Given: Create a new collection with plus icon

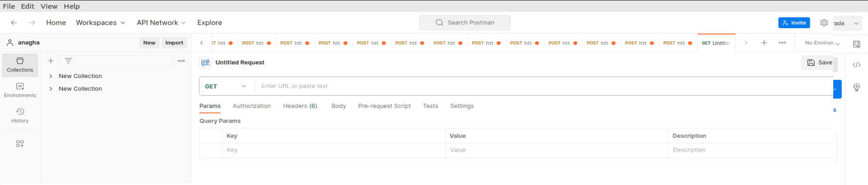Looking at the screenshot, I should tap(51, 61).
